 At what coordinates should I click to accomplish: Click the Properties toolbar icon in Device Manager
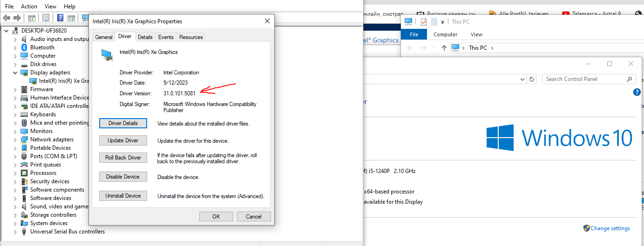click(46, 18)
